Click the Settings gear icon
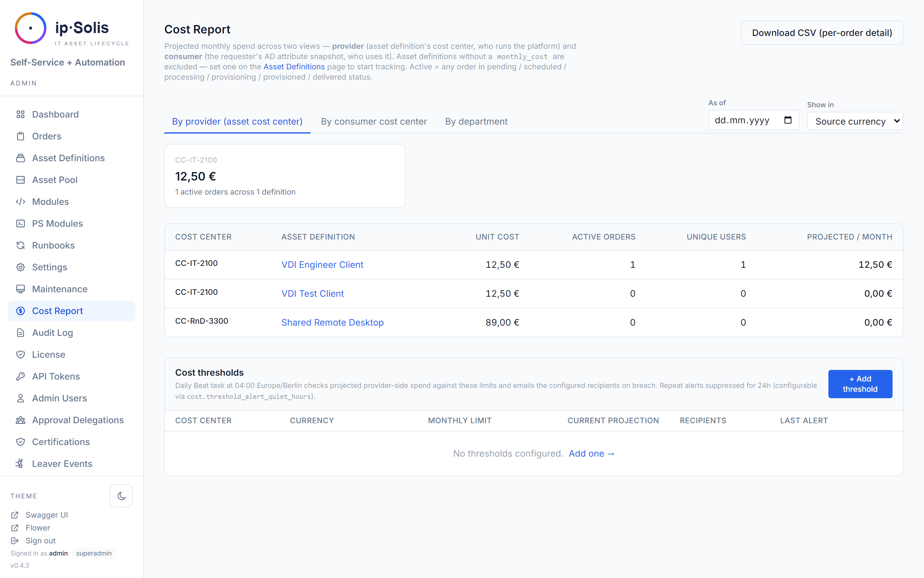 (x=21, y=267)
